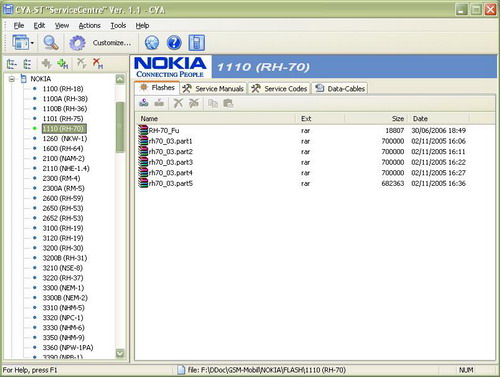Screen dimensions: 500x377
Task: Select 1100 (RH-18) in tree
Action: click(63, 89)
